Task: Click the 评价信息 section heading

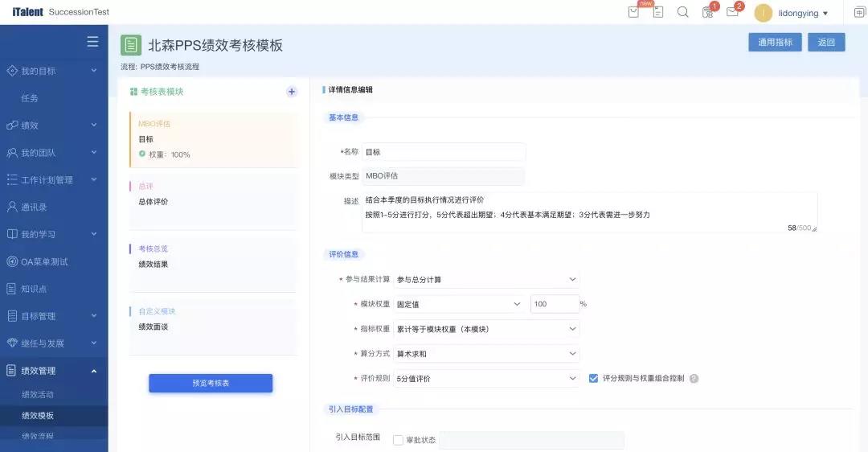Action: (x=344, y=254)
